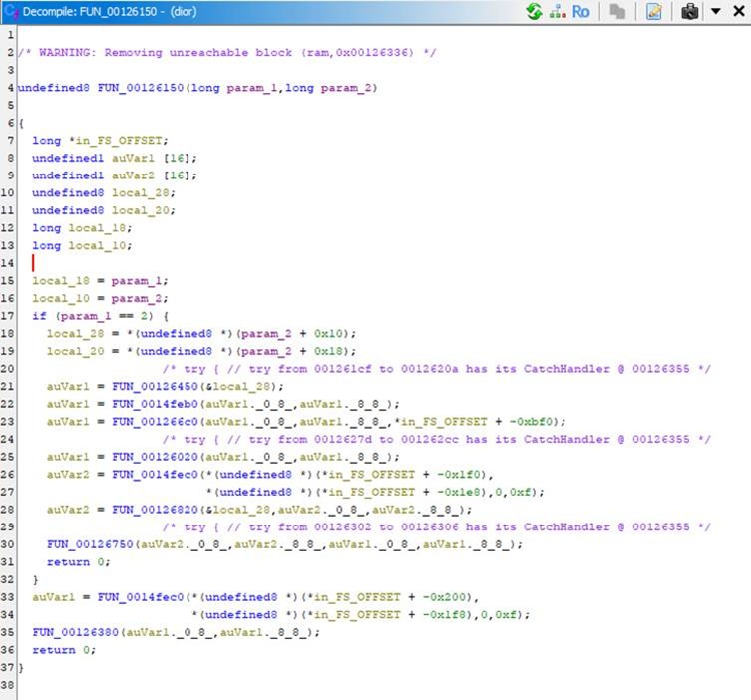Click 'return 0;' on line 31
The width and height of the screenshot is (751, 700).
coord(79,562)
